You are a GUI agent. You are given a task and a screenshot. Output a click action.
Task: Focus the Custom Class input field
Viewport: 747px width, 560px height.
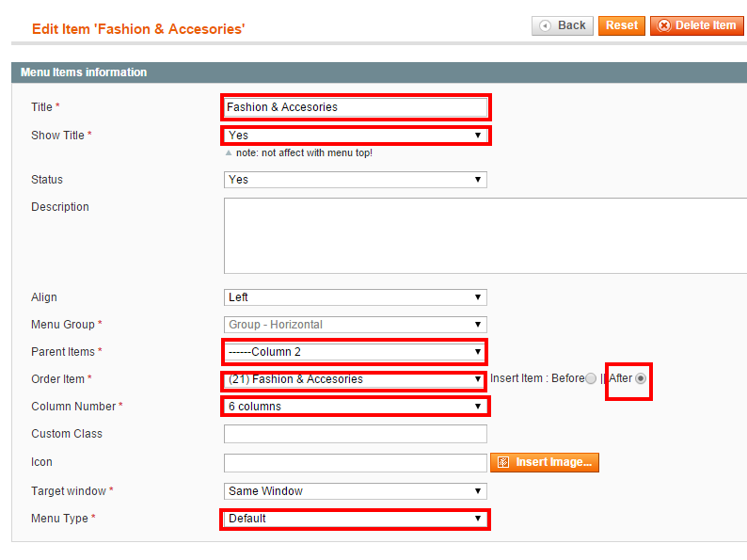356,434
